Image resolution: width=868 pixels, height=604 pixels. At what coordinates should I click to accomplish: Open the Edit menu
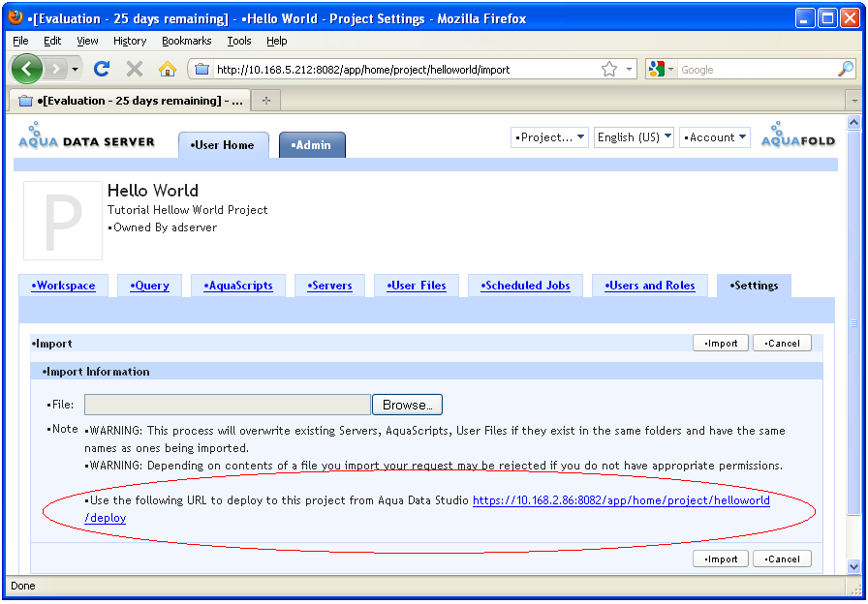(x=52, y=41)
